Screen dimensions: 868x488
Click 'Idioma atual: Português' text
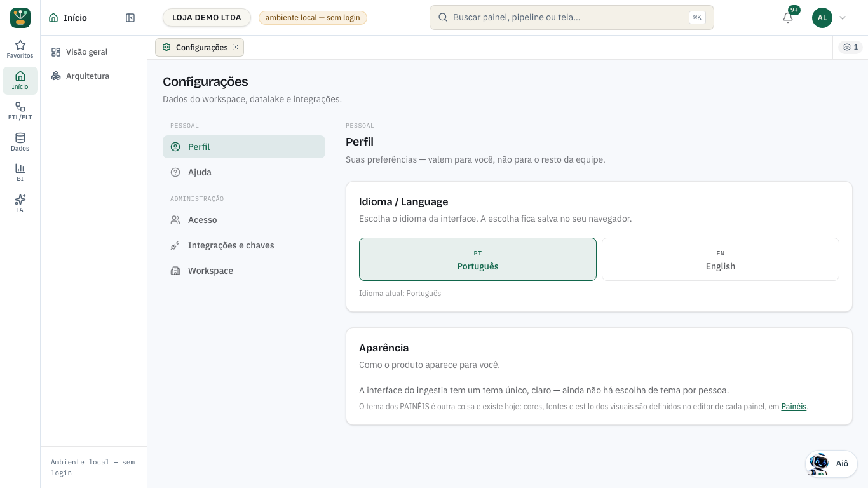pyautogui.click(x=400, y=294)
